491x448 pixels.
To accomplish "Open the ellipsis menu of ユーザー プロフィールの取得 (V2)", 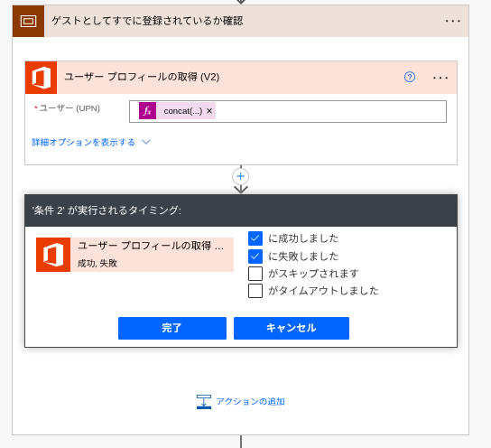I will coord(440,78).
